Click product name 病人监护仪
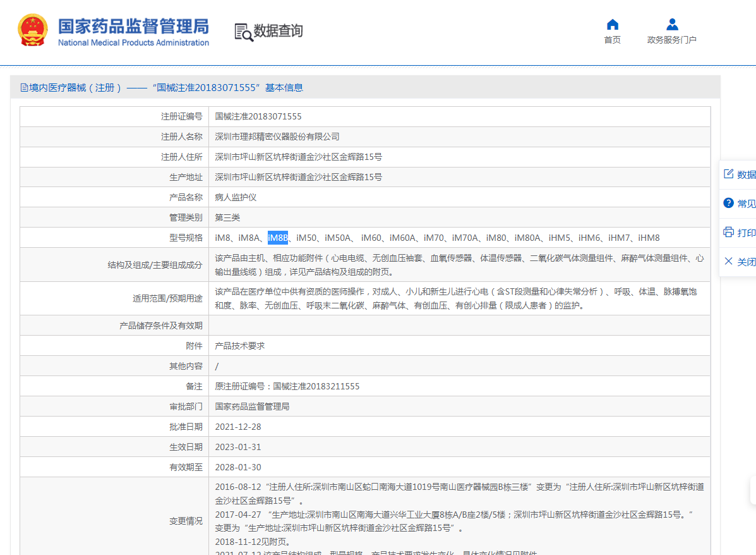Screen dimensions: 756x555 click(236, 198)
